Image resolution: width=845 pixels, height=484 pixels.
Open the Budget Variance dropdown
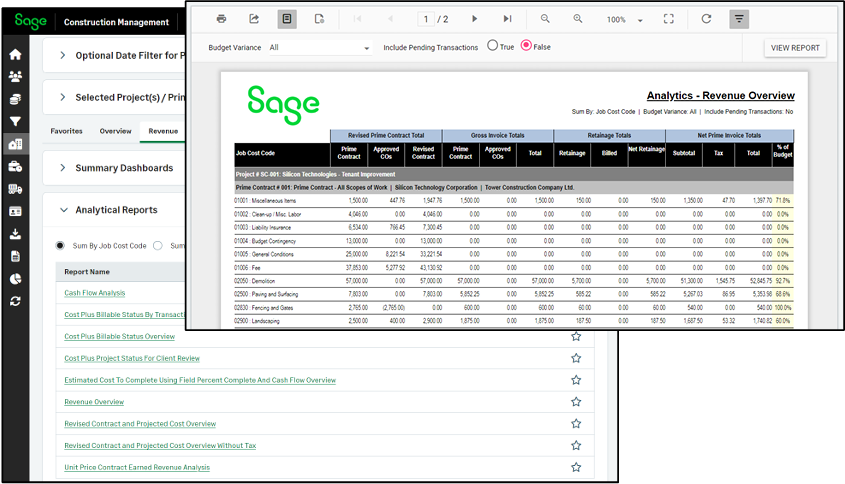coord(320,47)
